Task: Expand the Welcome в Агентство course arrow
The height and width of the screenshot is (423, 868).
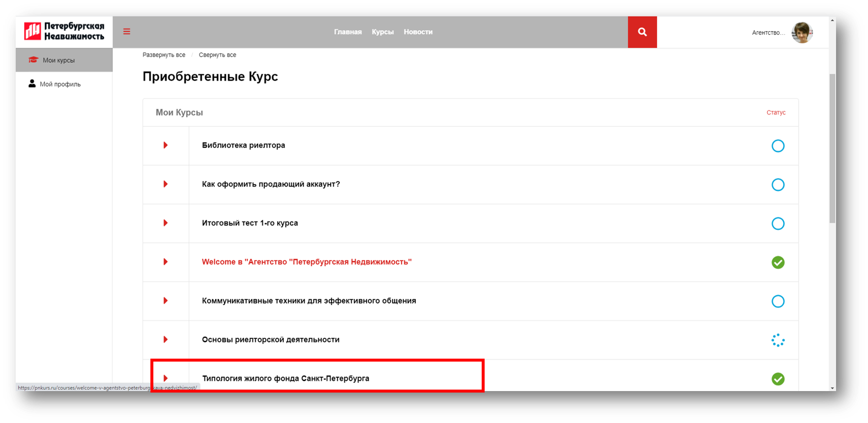Action: click(166, 262)
